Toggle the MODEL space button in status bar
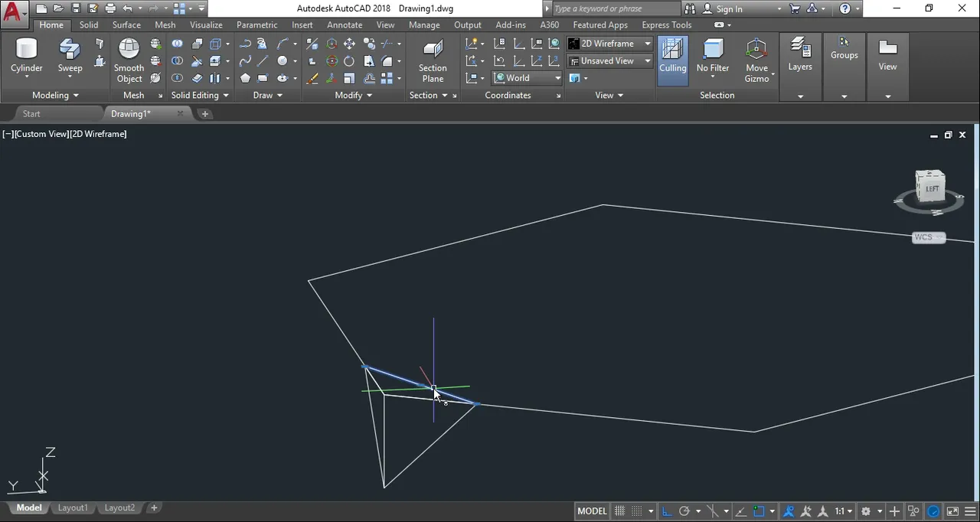Viewport: 980px width, 522px height. [592, 511]
